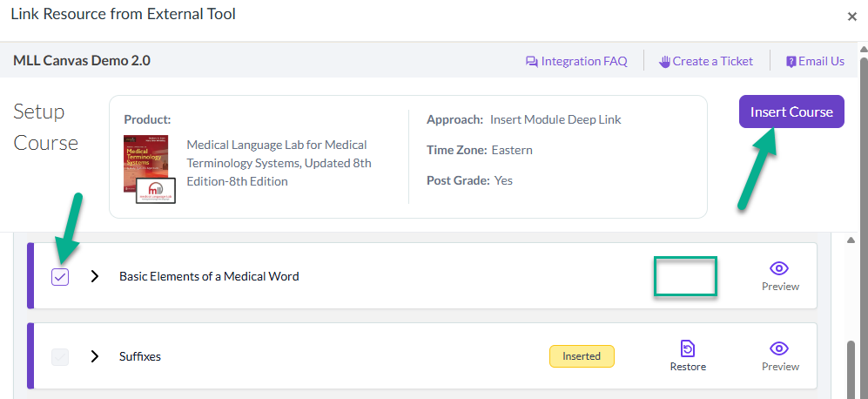Click the yellow Inserted badge
Image resolution: width=868 pixels, height=399 pixels.
[582, 356]
